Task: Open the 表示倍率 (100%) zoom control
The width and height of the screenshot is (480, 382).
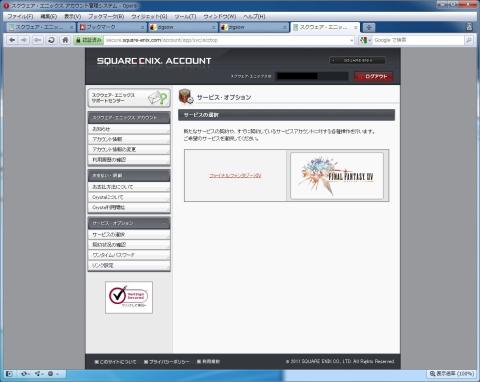Action: (451, 374)
